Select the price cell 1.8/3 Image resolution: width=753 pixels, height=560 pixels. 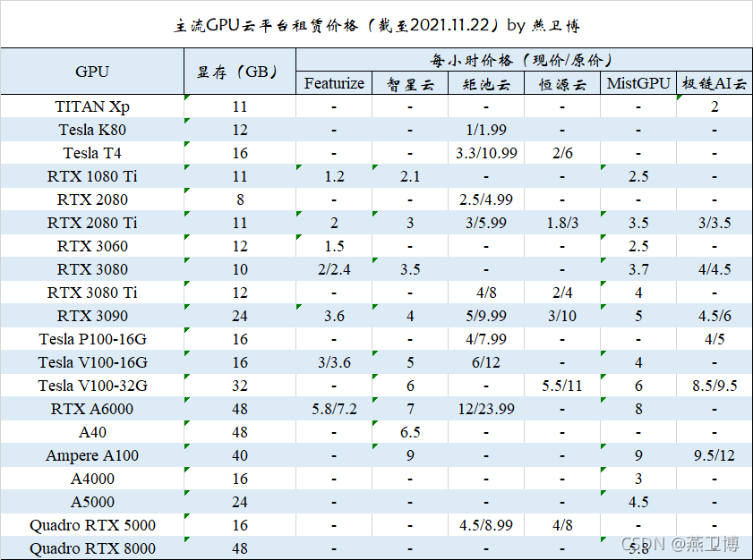tap(562, 223)
